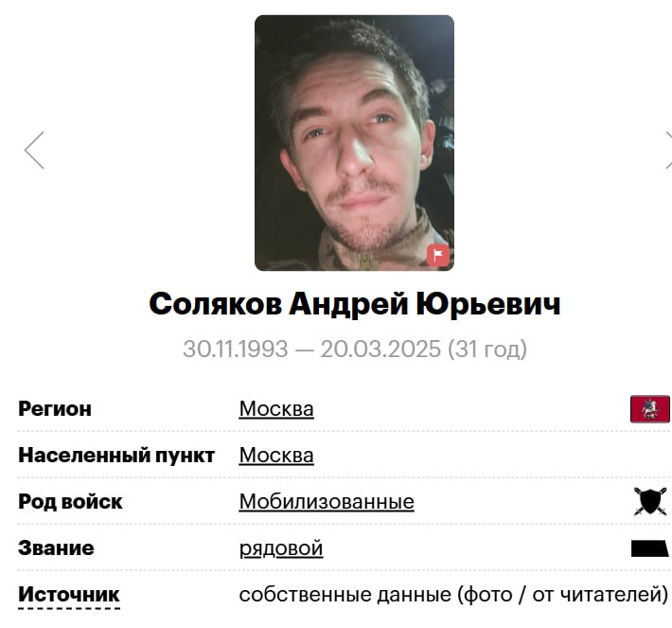The width and height of the screenshot is (672, 628).
Task: Click the source text собственные данные
Action: coord(345,595)
